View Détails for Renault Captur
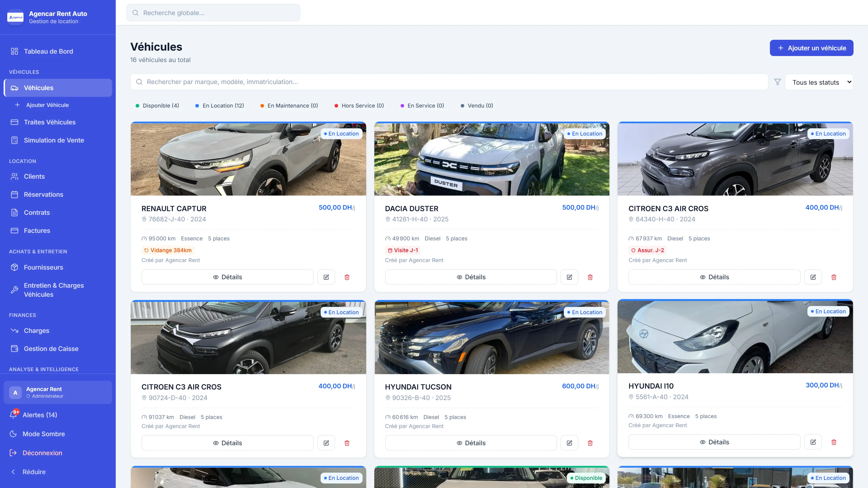 coord(228,277)
